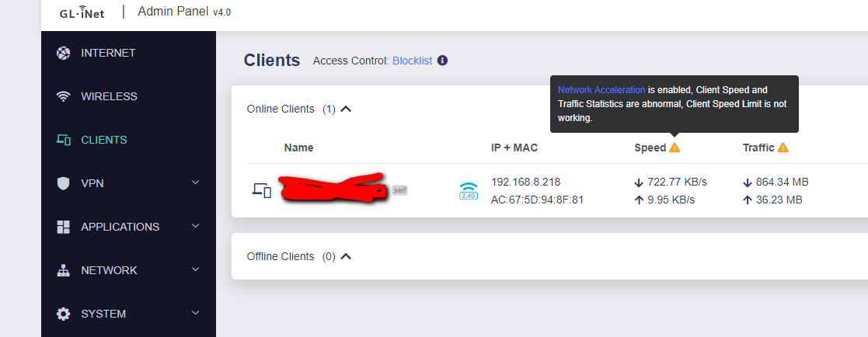Viewport: 868px width, 337px height.
Task: Collapse the Offline Clients section
Action: coord(346,256)
